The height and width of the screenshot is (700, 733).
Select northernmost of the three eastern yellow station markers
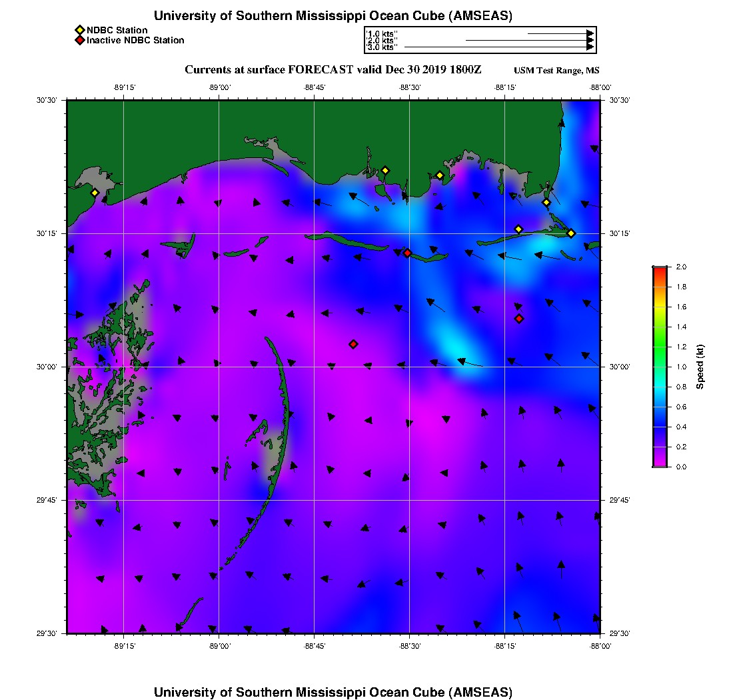pyautogui.click(x=546, y=203)
